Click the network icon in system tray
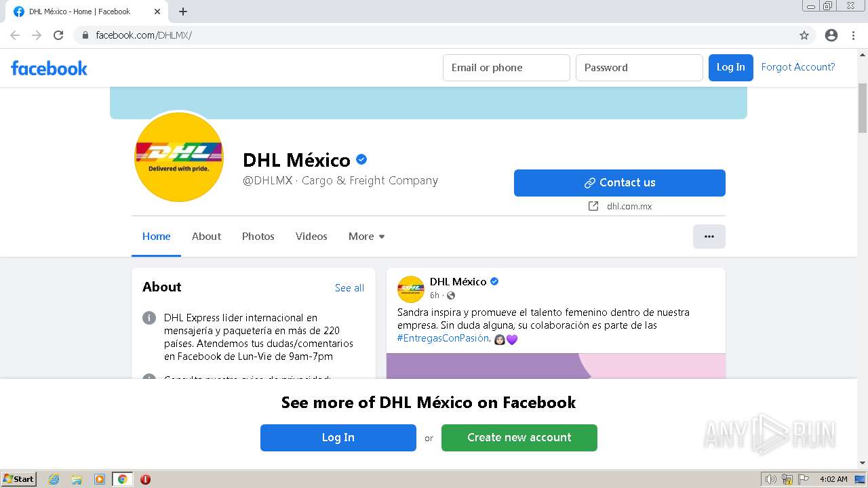 click(x=787, y=479)
